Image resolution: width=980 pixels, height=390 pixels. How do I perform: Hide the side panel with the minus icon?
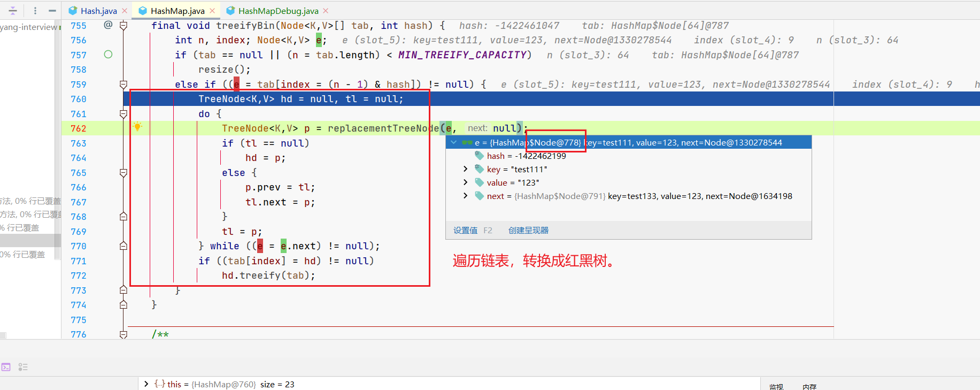point(52,11)
